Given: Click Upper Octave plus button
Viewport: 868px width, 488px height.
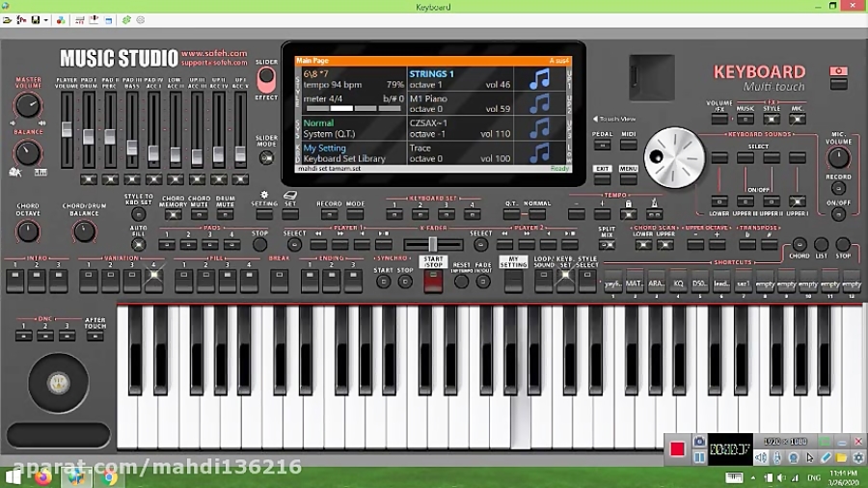Looking at the screenshot, I should pyautogui.click(x=717, y=245).
